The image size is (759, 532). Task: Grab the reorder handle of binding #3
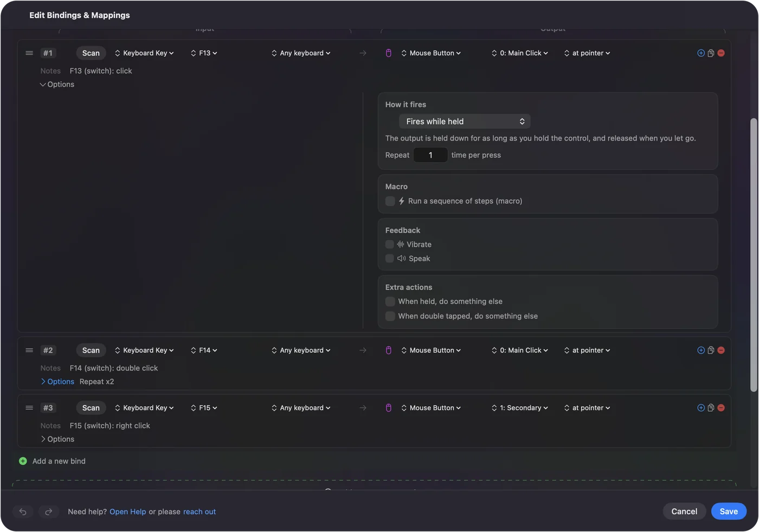click(x=29, y=408)
